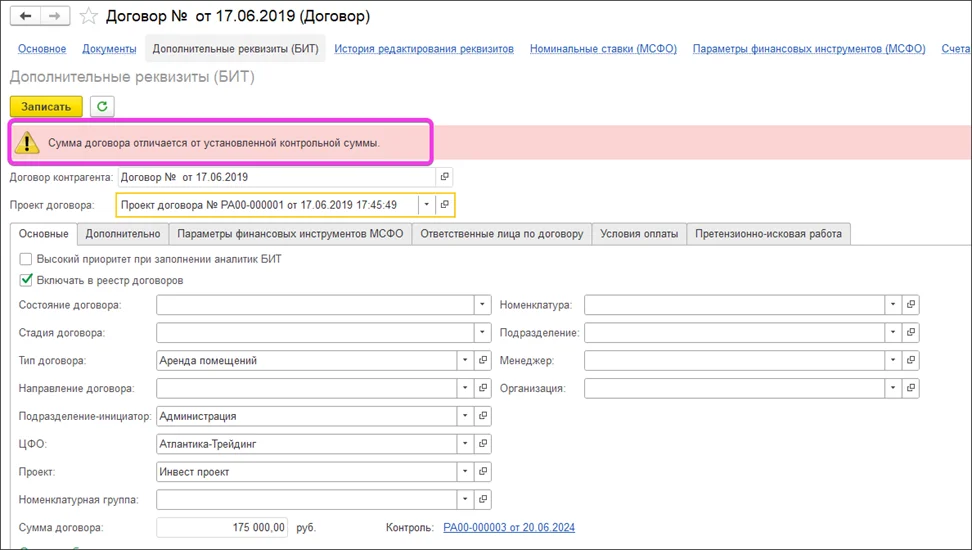This screenshot has height=550, width=972.
Task: Click the Сумма договора amount field
Action: (x=223, y=527)
